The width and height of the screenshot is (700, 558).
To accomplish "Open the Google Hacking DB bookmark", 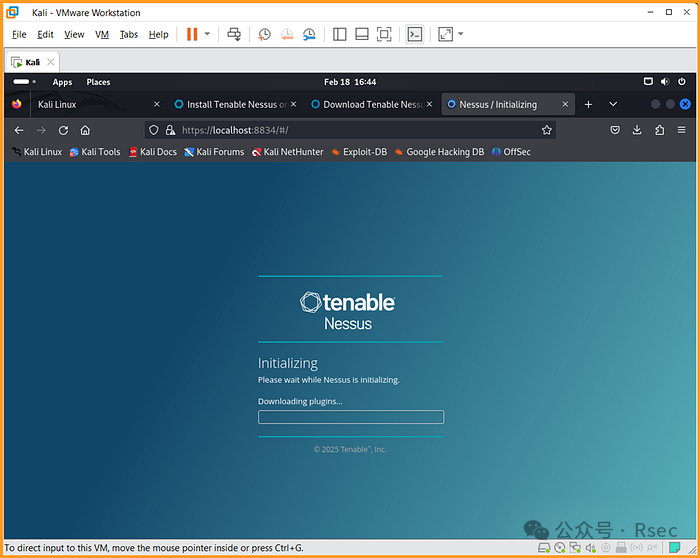I will pyautogui.click(x=440, y=152).
